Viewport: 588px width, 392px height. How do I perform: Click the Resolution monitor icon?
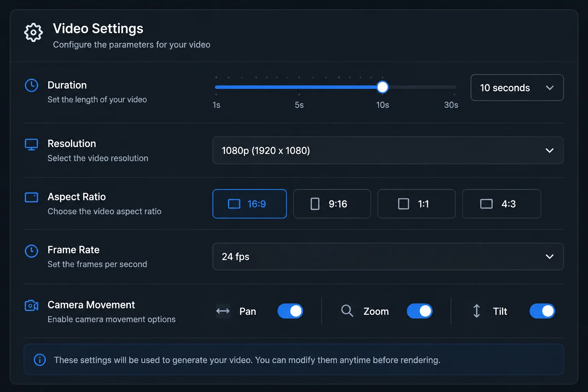31,145
